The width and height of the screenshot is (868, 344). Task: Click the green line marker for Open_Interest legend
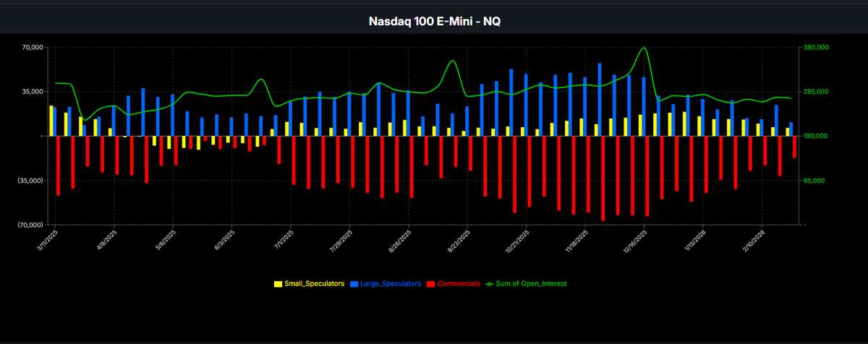point(490,284)
